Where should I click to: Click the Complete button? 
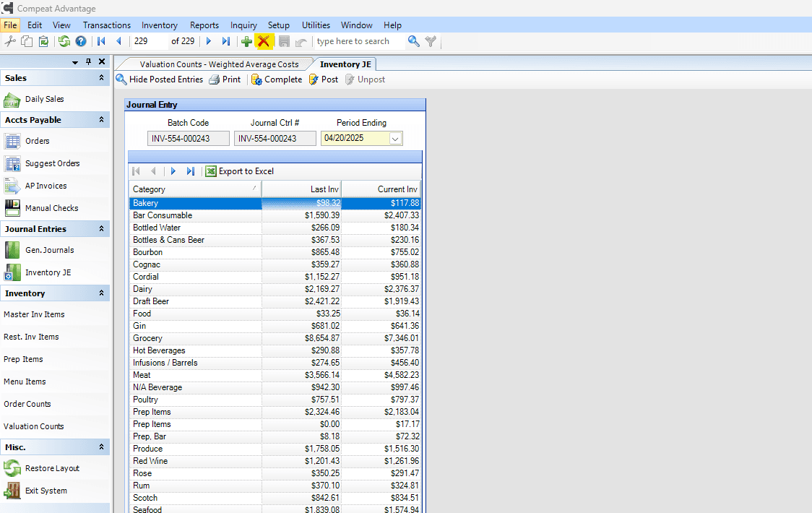(277, 79)
